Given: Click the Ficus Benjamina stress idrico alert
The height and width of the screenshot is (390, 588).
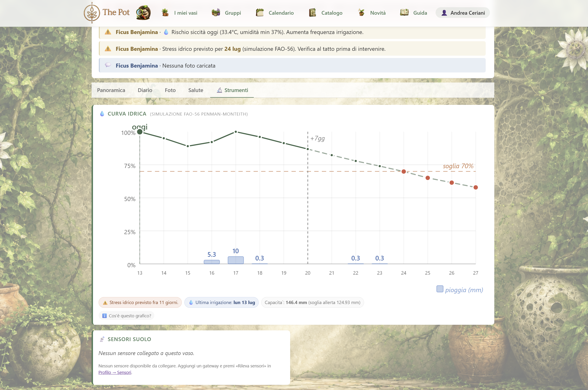Looking at the screenshot, I should (x=292, y=49).
